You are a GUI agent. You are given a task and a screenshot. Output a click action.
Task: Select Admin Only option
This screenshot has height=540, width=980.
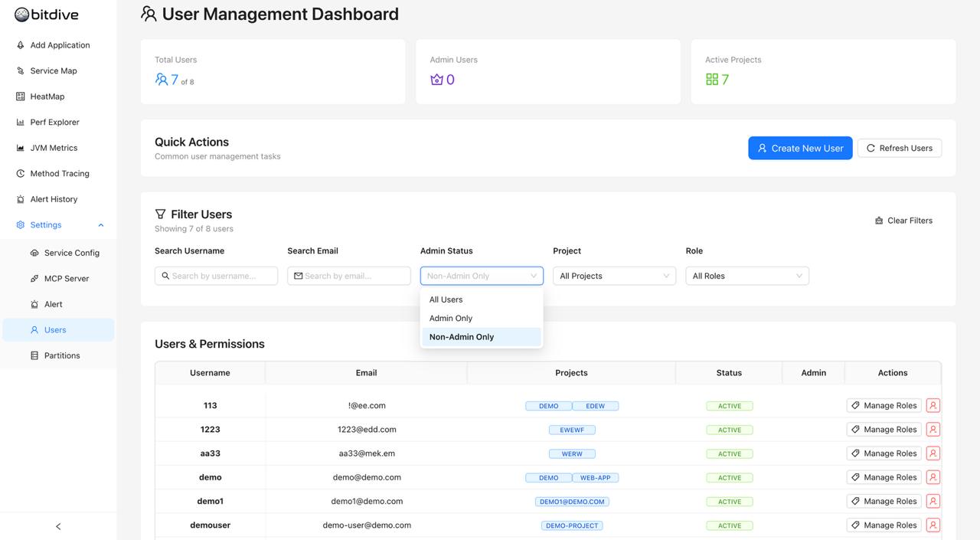[x=482, y=318]
